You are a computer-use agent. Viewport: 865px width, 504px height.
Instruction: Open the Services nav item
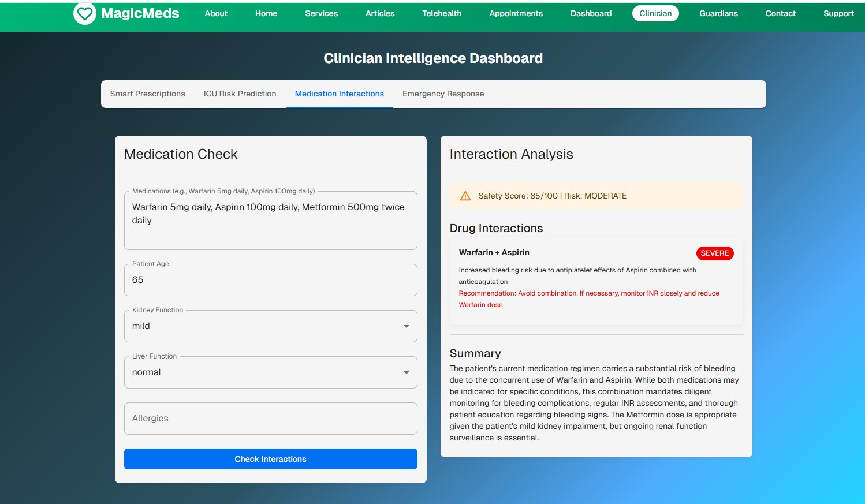[x=321, y=13]
